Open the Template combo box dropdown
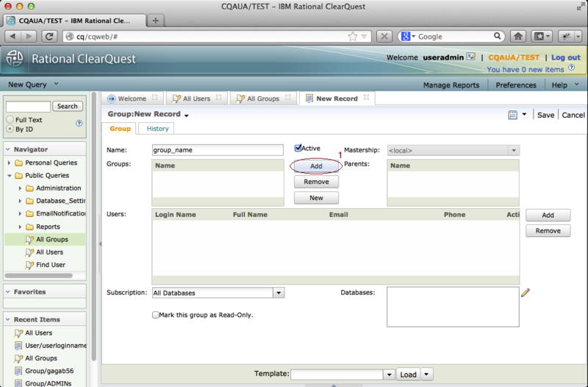The height and width of the screenshot is (387, 588). tap(389, 374)
